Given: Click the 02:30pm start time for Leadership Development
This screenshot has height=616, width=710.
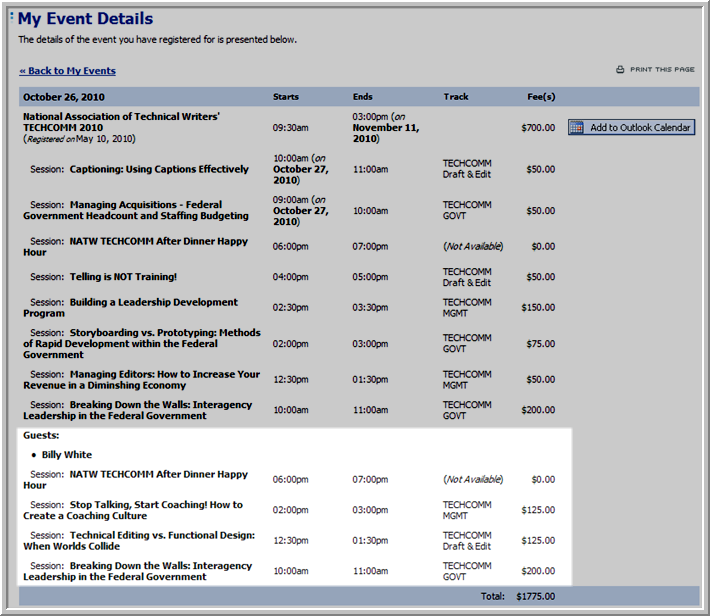Looking at the screenshot, I should 290,308.
